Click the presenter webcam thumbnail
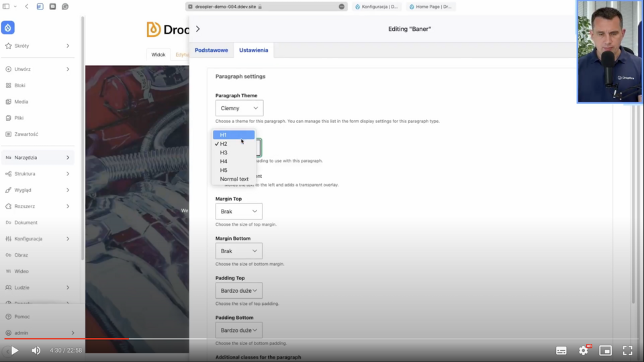644x362 pixels. click(610, 51)
